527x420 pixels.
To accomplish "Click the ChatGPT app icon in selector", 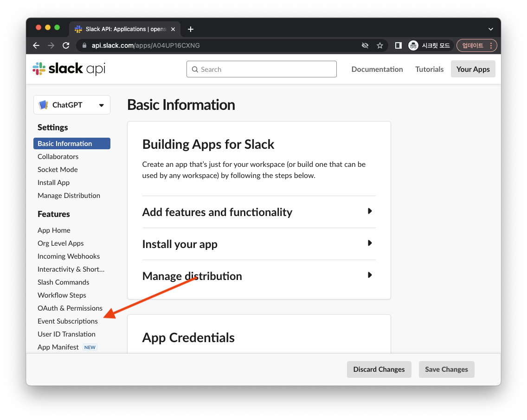I will coord(43,105).
